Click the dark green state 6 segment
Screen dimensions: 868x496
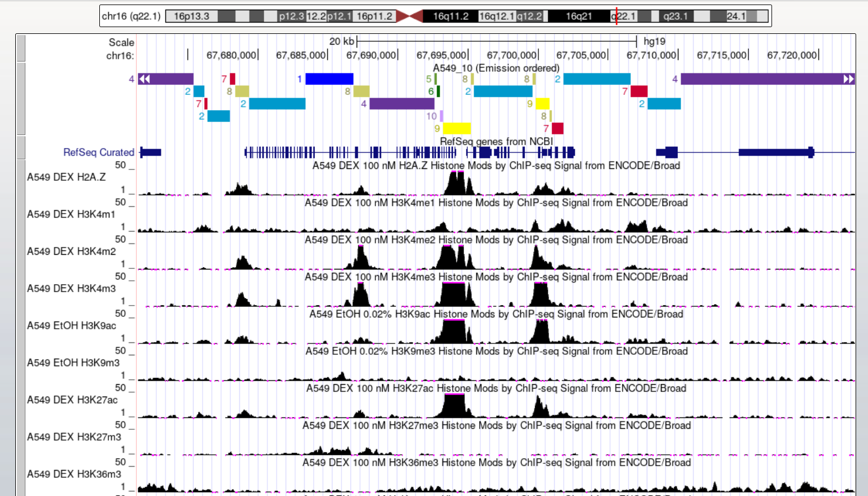tap(438, 92)
